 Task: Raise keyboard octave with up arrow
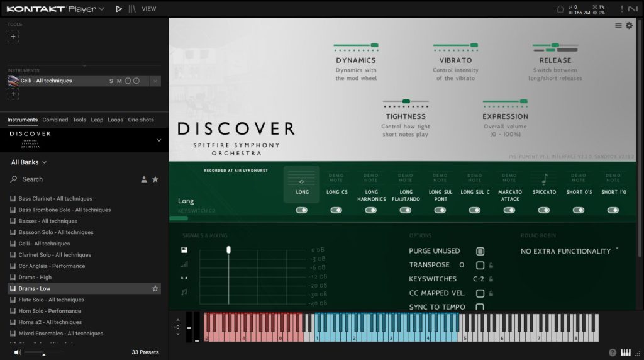178,320
